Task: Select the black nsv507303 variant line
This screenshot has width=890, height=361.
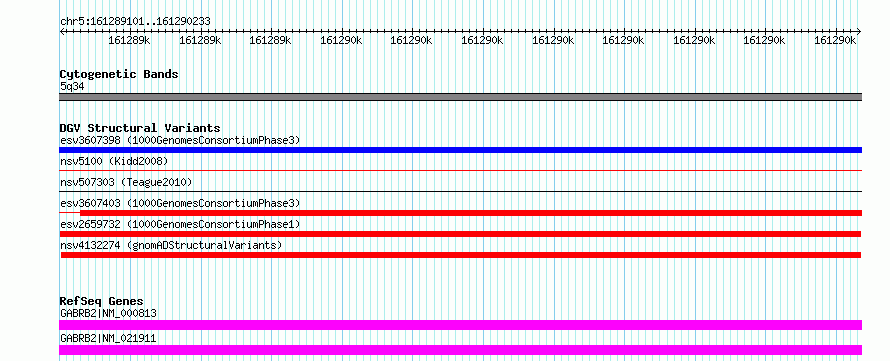Action: click(x=460, y=191)
